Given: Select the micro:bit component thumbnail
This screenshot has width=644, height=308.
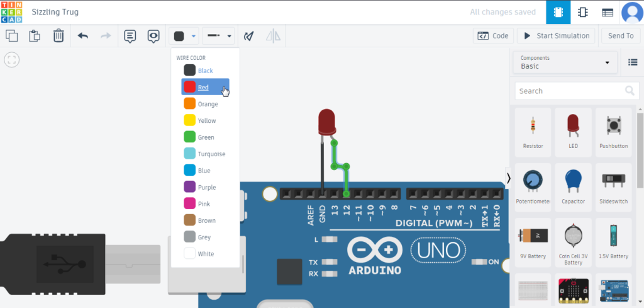Looking at the screenshot, I should tap(573, 291).
